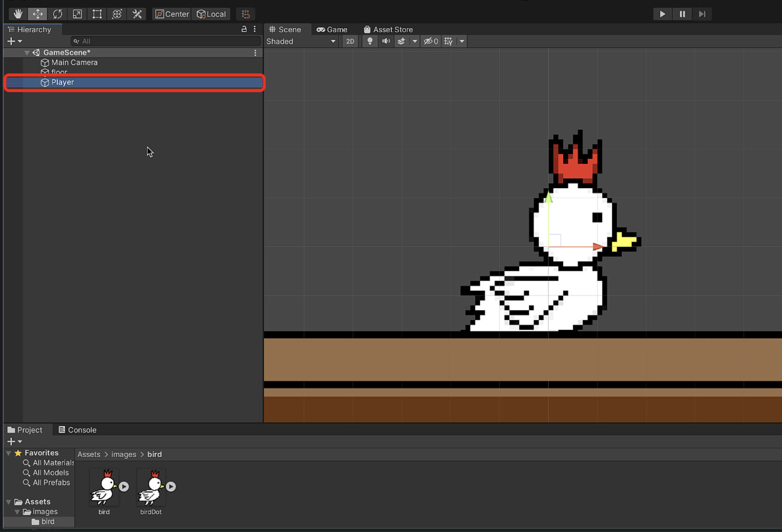Toggle grid snapping icon

[x=246, y=14]
